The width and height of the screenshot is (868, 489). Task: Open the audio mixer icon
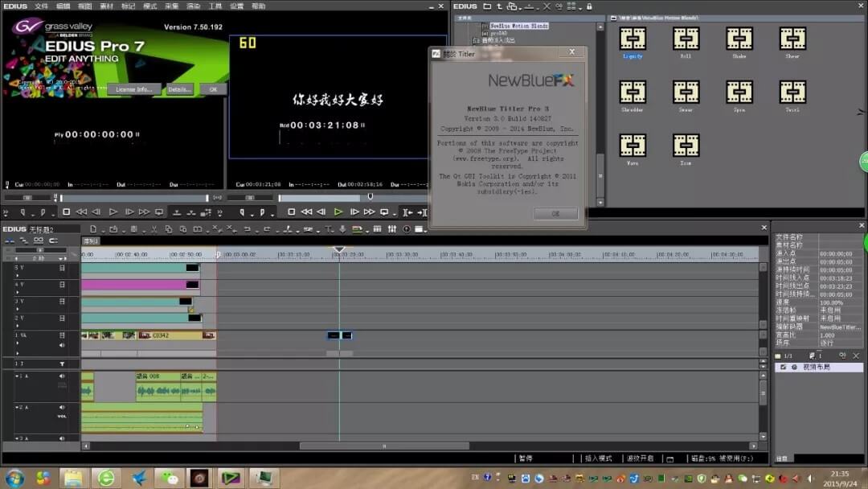(392, 229)
